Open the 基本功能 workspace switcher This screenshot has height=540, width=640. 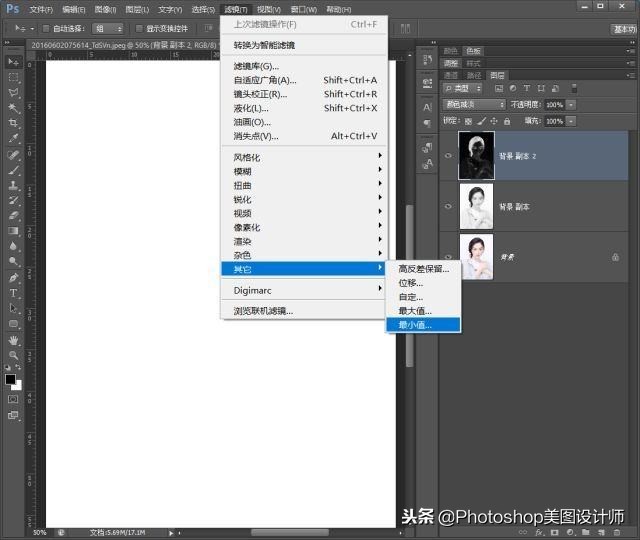coord(624,29)
